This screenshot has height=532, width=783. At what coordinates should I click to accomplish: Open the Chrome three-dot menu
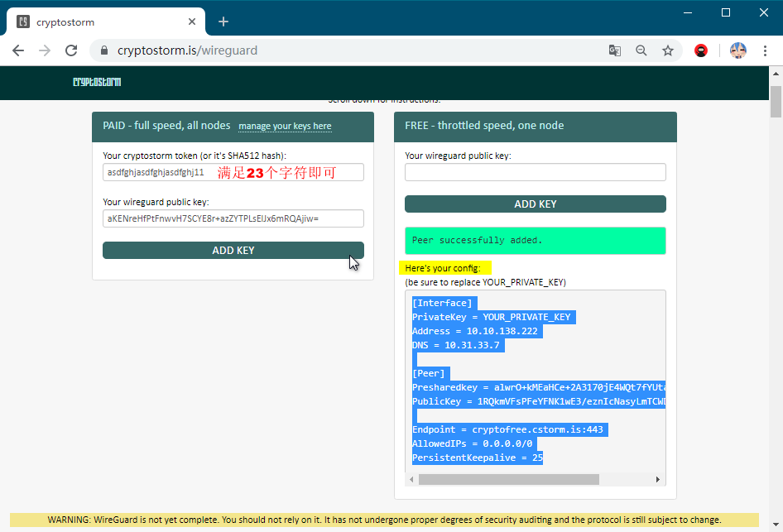coord(765,50)
